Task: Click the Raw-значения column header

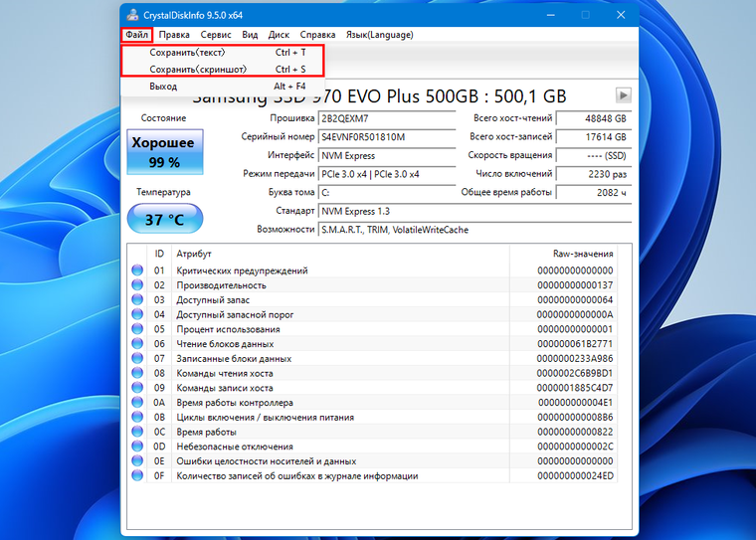Action: tap(563, 254)
